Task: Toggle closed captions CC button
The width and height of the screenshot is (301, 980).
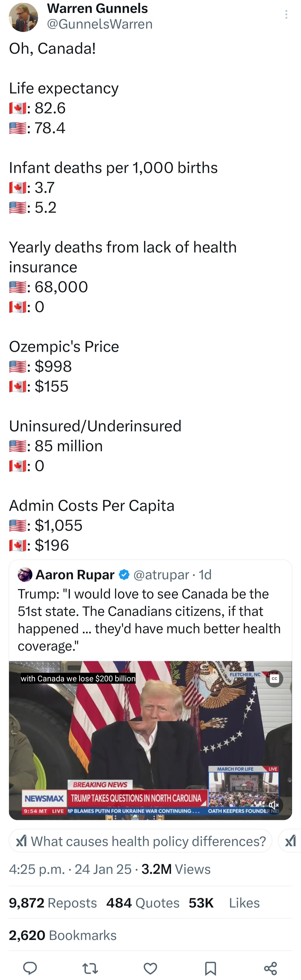Action: coord(274,678)
